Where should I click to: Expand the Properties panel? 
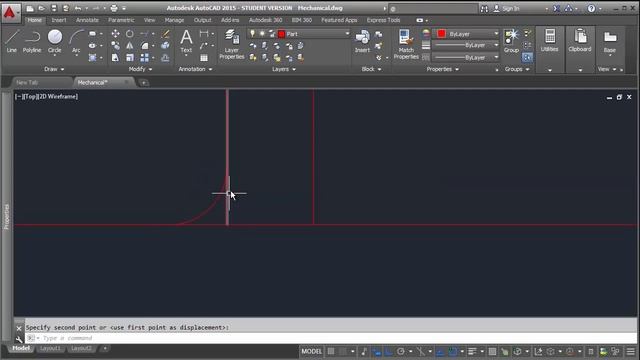(x=442, y=69)
